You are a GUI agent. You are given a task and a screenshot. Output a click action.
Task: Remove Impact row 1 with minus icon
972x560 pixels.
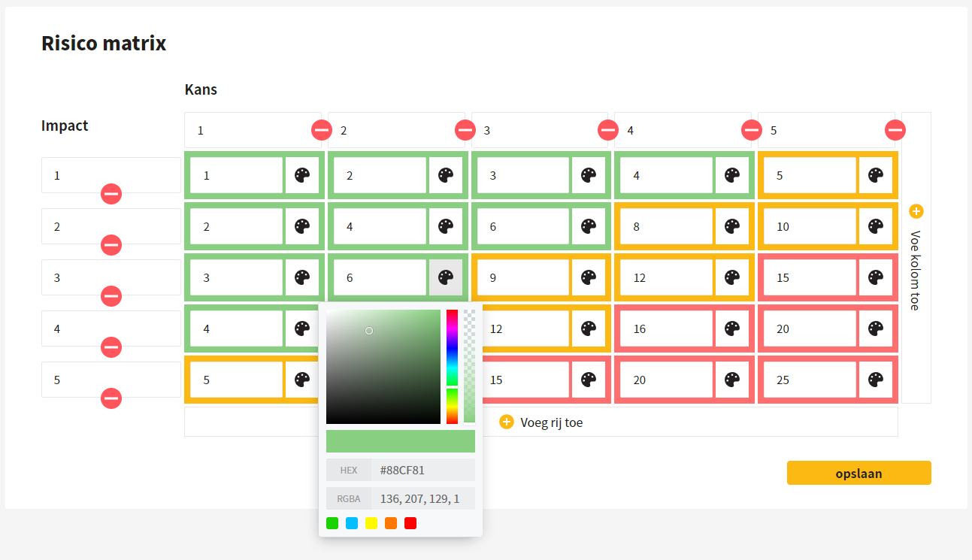tap(111, 194)
